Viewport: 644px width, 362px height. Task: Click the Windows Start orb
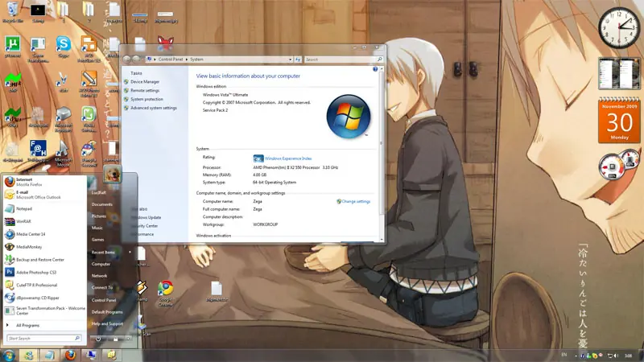(9, 355)
